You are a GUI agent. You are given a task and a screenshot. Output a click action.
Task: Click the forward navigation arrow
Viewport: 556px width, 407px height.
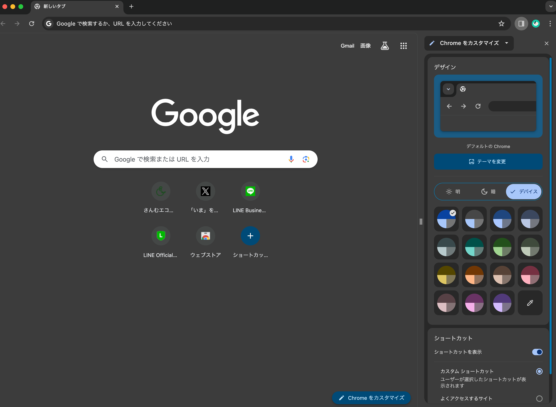(17, 24)
